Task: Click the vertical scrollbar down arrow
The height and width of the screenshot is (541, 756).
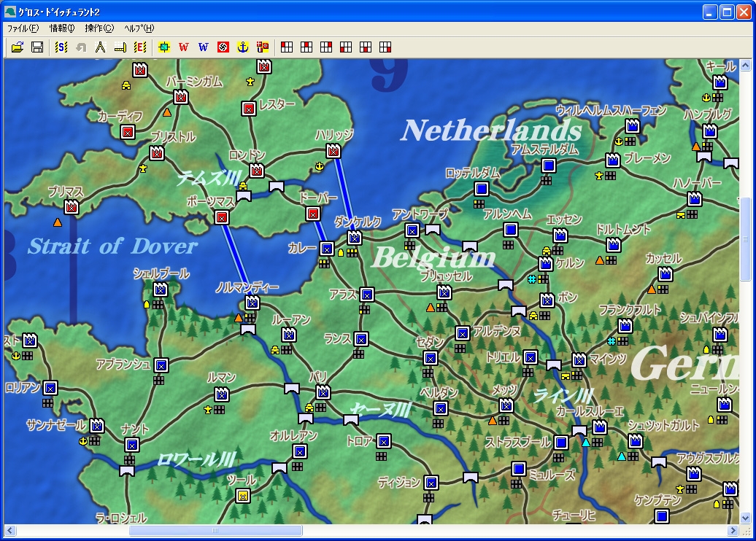Action: click(745, 518)
